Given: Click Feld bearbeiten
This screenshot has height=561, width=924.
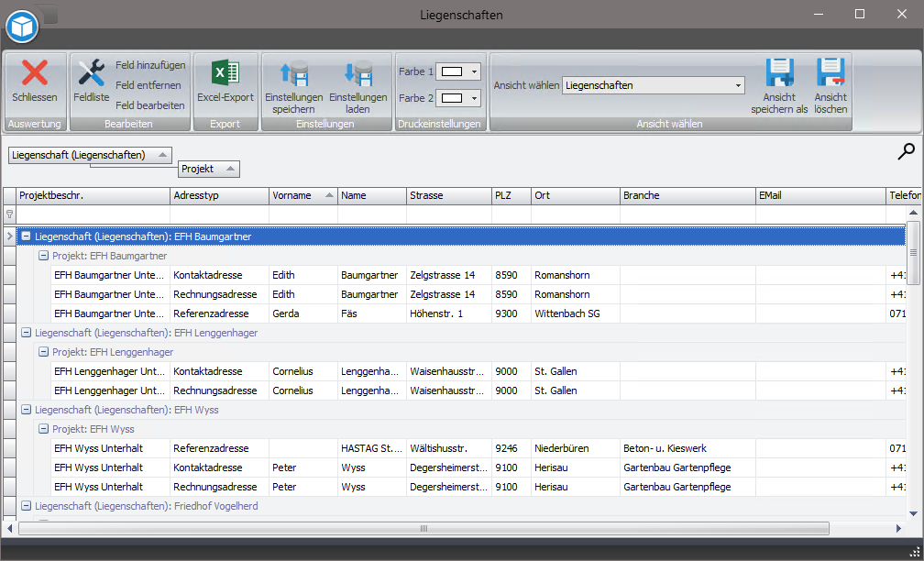Looking at the screenshot, I should click(x=149, y=104).
